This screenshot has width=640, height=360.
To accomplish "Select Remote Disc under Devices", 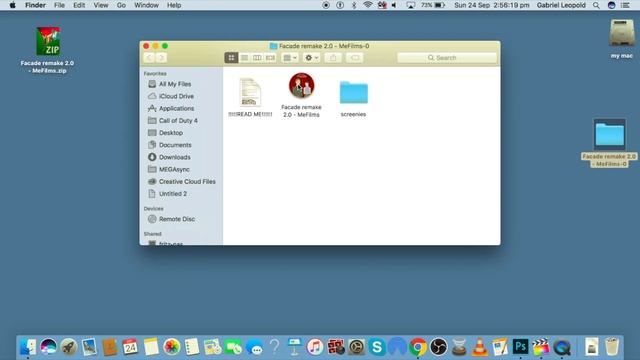I will tap(177, 219).
